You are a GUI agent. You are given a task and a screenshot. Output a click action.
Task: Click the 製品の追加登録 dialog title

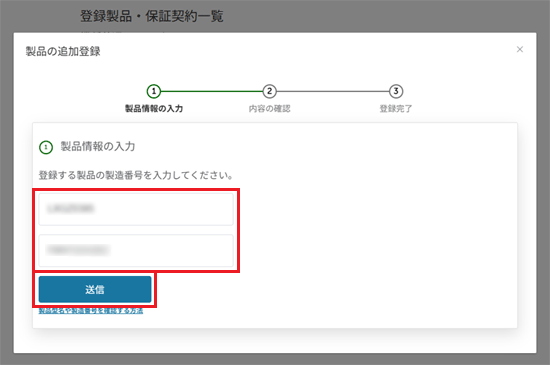tap(63, 52)
